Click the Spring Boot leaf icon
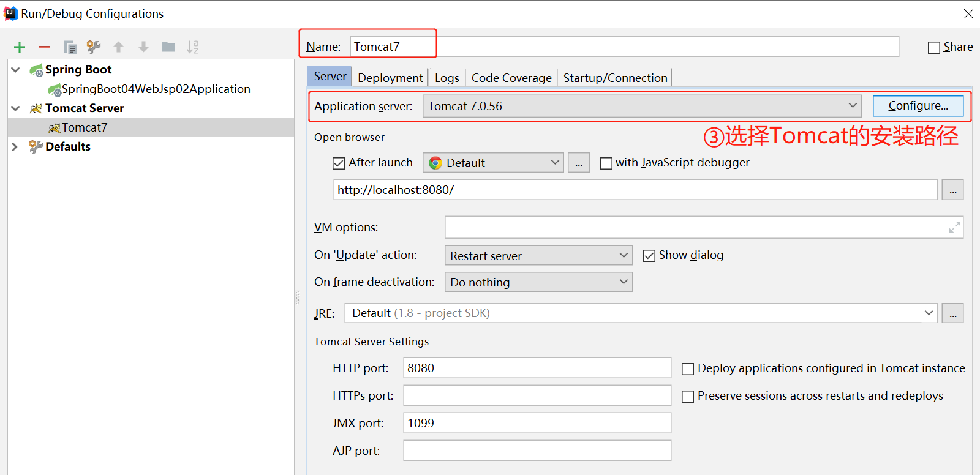This screenshot has width=980, height=475. [36, 70]
